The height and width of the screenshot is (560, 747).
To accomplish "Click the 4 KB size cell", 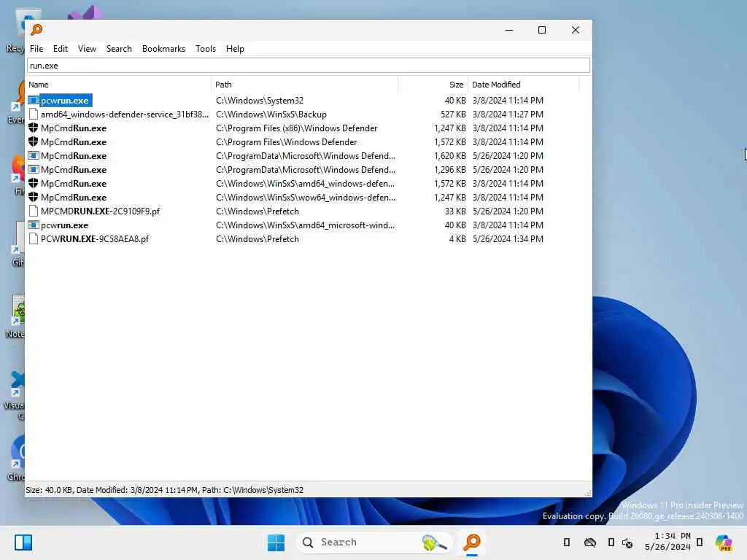I will pyautogui.click(x=457, y=238).
